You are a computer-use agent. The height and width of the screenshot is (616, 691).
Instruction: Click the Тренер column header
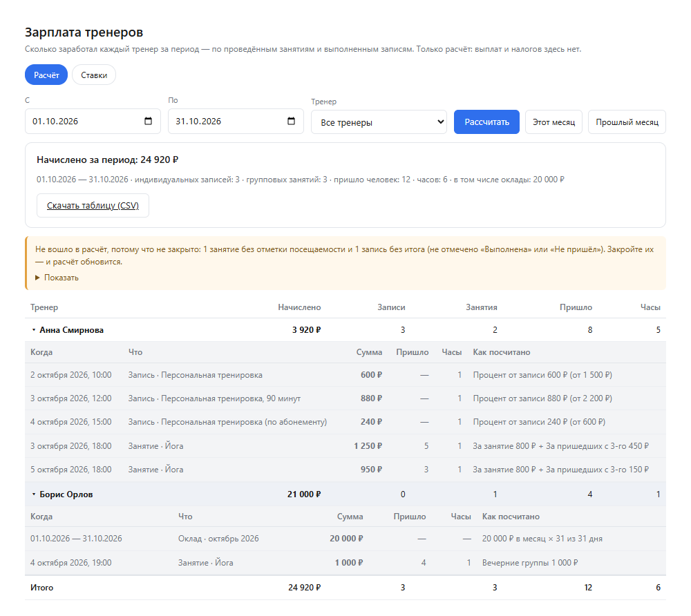tap(44, 307)
